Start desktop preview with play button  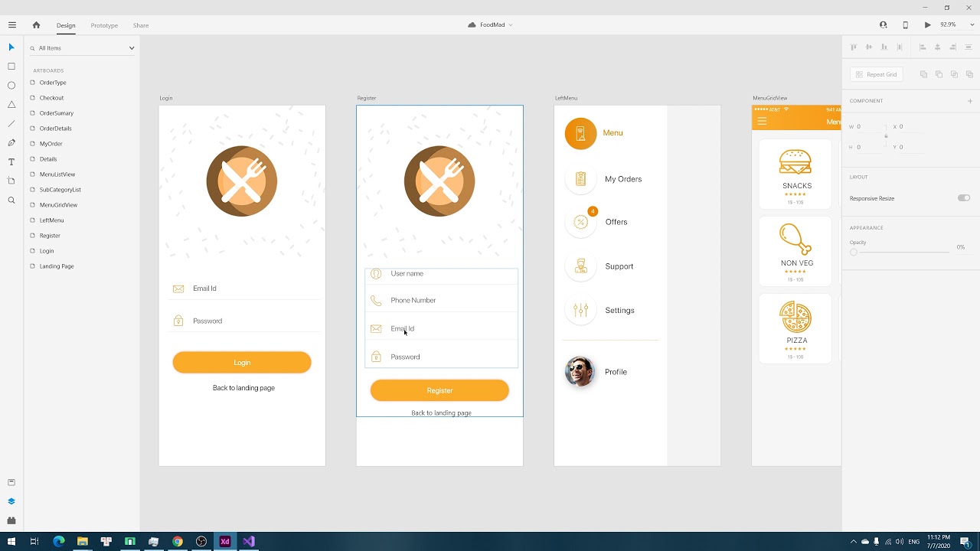pyautogui.click(x=928, y=25)
